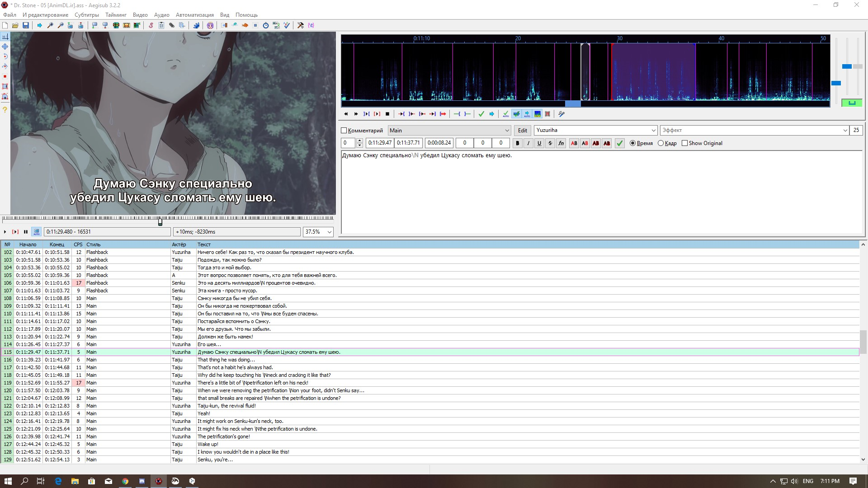Open subtitles with the folder icon
The width and height of the screenshot is (868, 488).
15,25
